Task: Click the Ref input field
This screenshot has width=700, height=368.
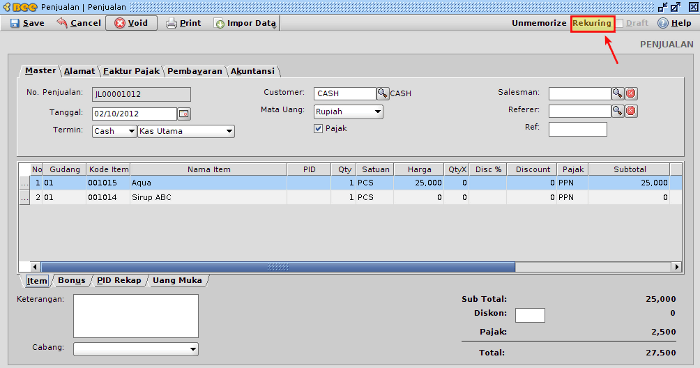Action: point(578,130)
